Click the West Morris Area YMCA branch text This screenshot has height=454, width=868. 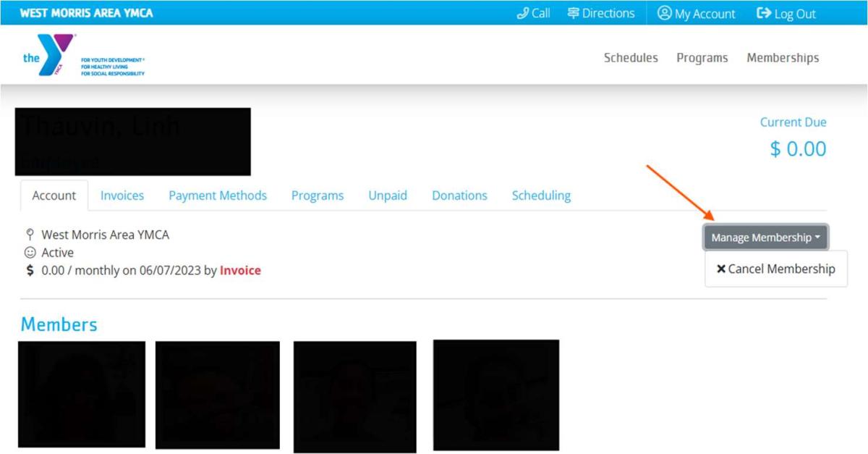(x=106, y=235)
